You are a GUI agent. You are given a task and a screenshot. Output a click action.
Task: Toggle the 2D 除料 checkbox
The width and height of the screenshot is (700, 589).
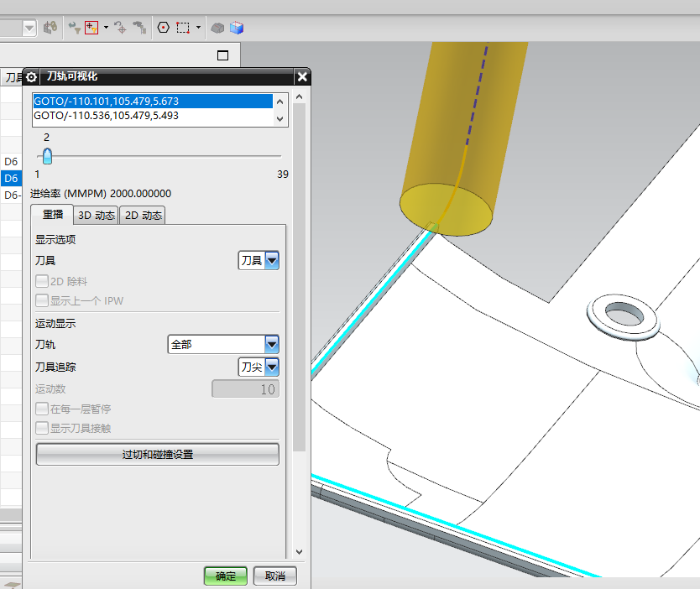(42, 281)
